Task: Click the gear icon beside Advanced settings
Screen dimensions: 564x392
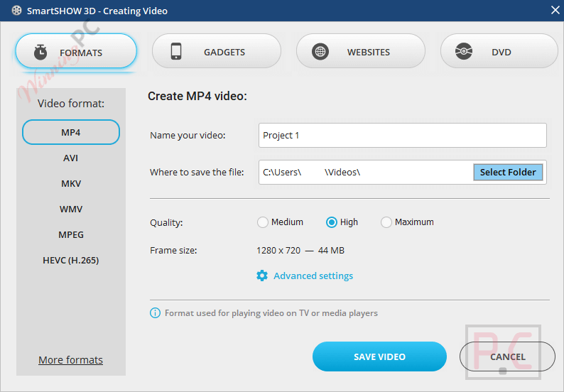Action: pos(262,276)
